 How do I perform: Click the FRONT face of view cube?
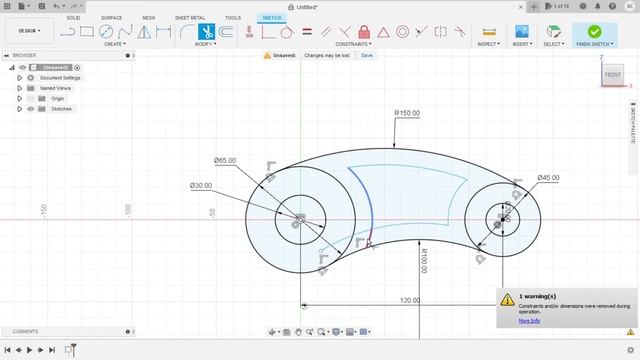point(613,75)
